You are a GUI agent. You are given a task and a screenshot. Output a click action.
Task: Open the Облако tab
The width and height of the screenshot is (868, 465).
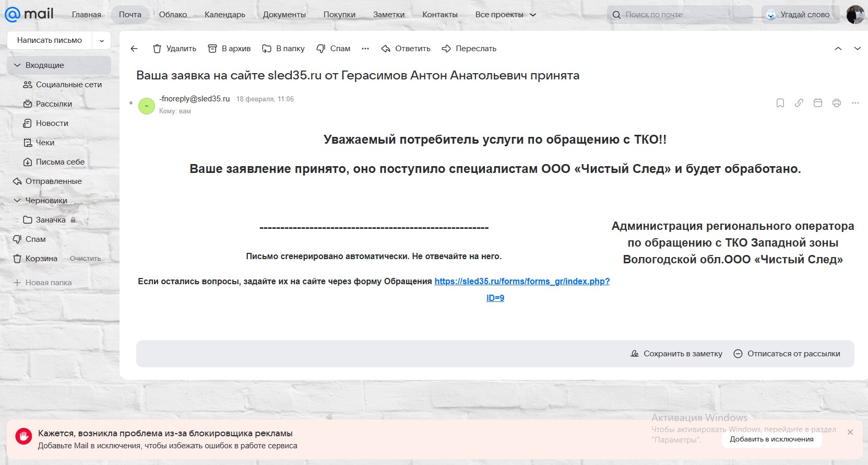[173, 15]
